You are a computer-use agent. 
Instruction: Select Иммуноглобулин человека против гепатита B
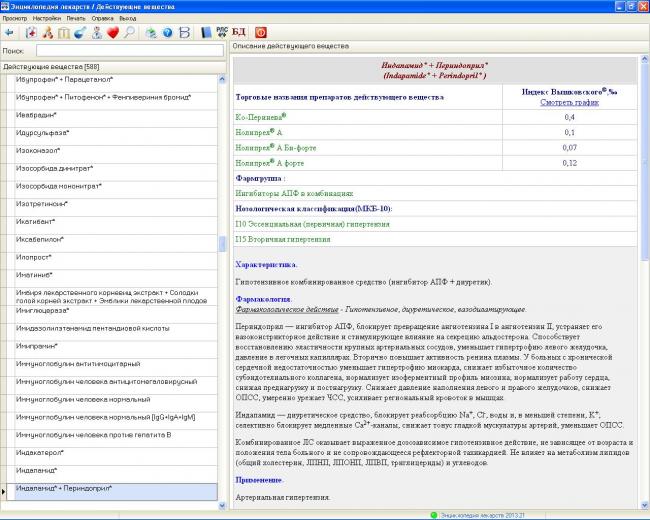click(116, 440)
